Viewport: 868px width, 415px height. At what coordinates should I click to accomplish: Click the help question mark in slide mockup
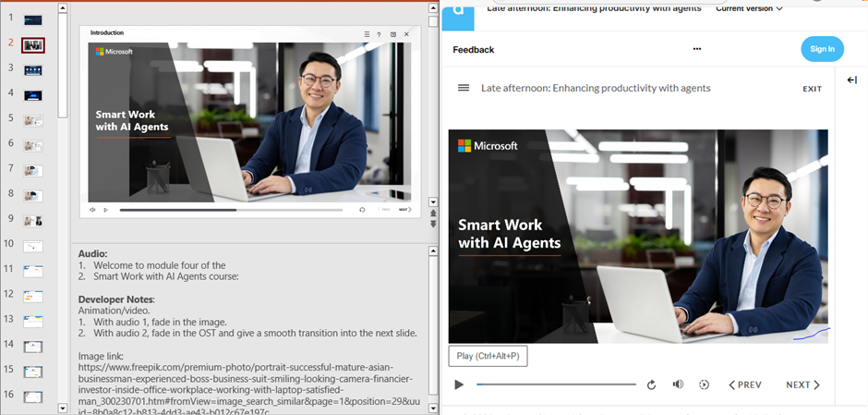click(380, 34)
